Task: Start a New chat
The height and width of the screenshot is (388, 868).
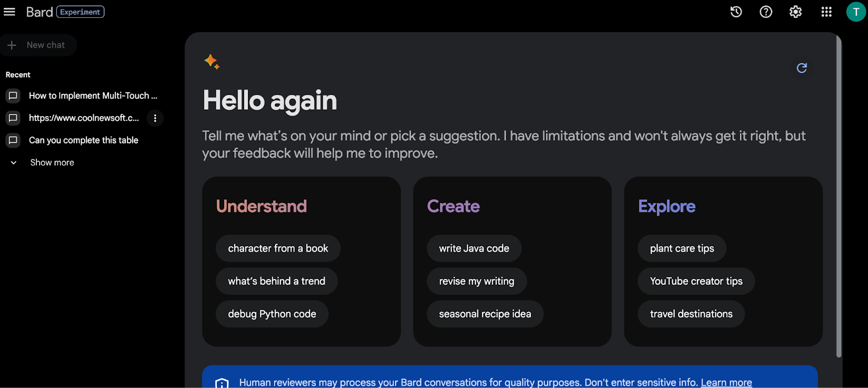Action: pos(39,45)
